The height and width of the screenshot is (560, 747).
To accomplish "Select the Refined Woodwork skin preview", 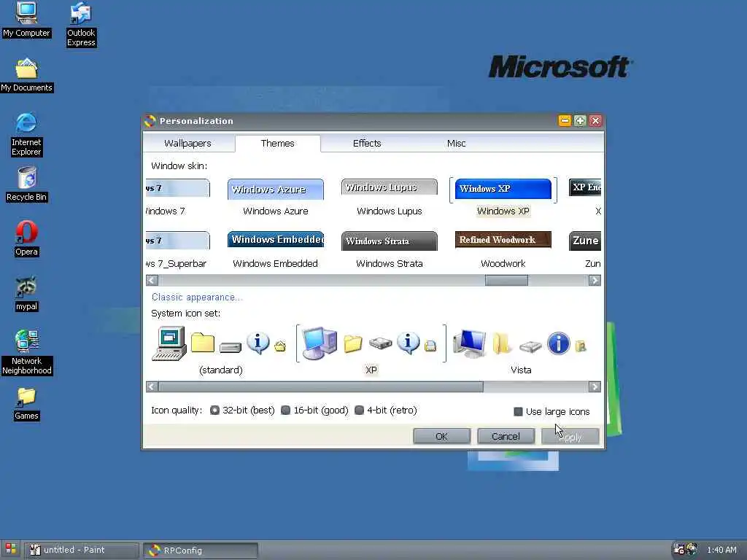I will click(503, 240).
